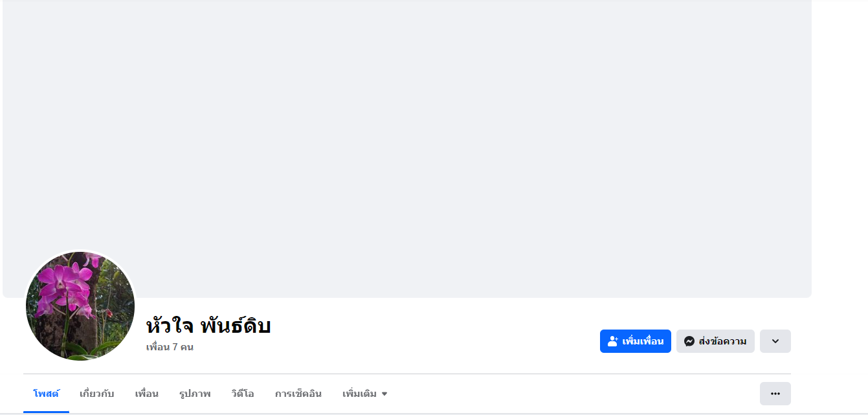This screenshot has height=415, width=868.
Task: Select the โพสต์ tab
Action: click(46, 394)
